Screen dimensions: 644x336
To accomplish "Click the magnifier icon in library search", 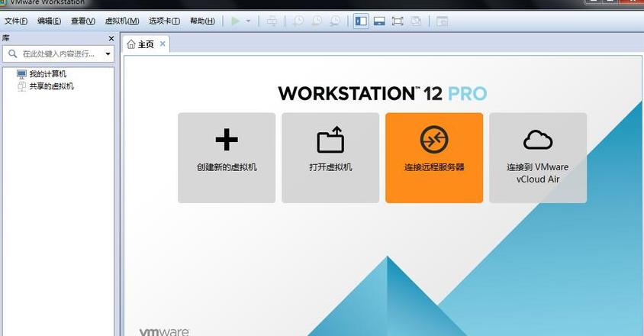I will click(13, 54).
